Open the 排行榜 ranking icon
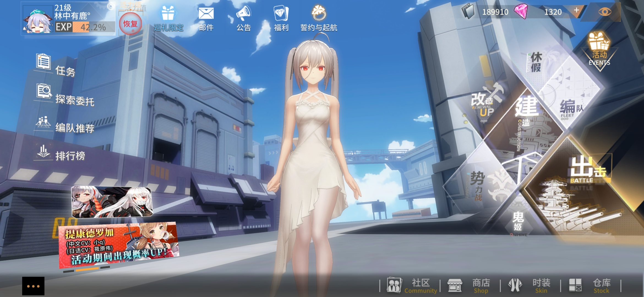Viewport: 644px width, 297px height. click(43, 151)
